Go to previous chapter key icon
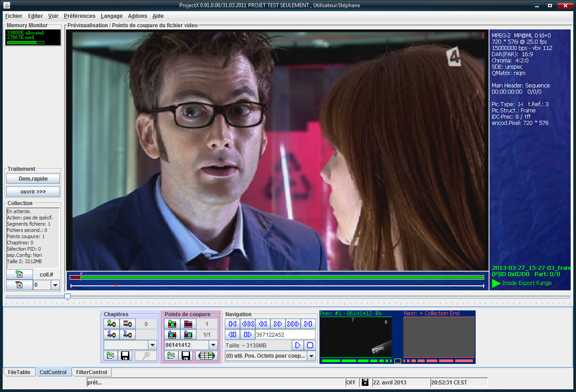Image resolution: width=576 pixels, height=392 pixels. tap(111, 334)
